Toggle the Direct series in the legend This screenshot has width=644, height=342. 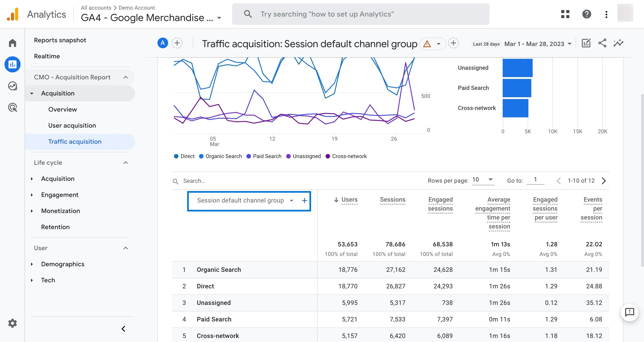click(184, 156)
